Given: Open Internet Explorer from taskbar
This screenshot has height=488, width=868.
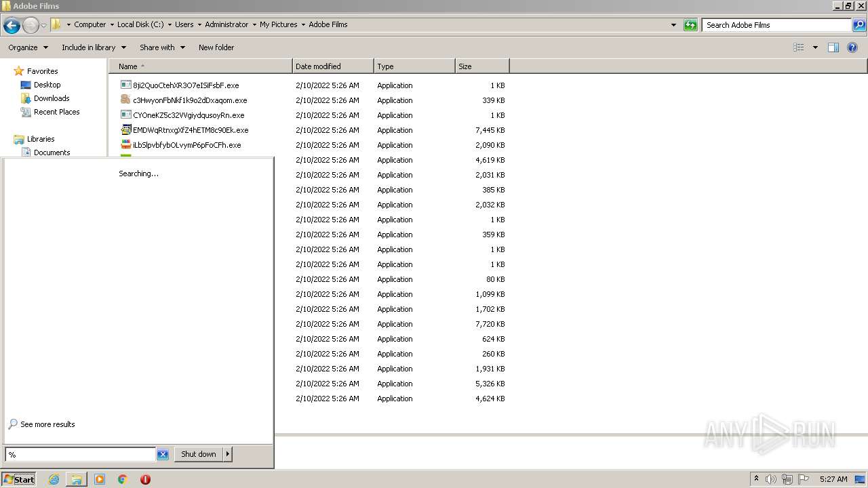Looking at the screenshot, I should click(x=54, y=479).
